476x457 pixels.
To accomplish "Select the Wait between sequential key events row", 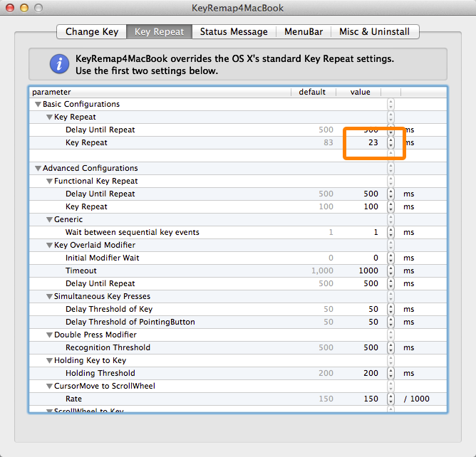I will [132, 232].
